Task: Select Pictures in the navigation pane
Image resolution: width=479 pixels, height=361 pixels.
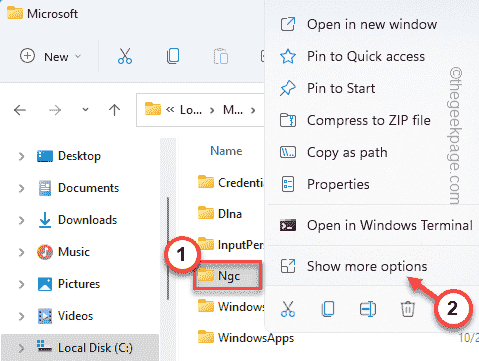Action: pyautogui.click(x=69, y=284)
